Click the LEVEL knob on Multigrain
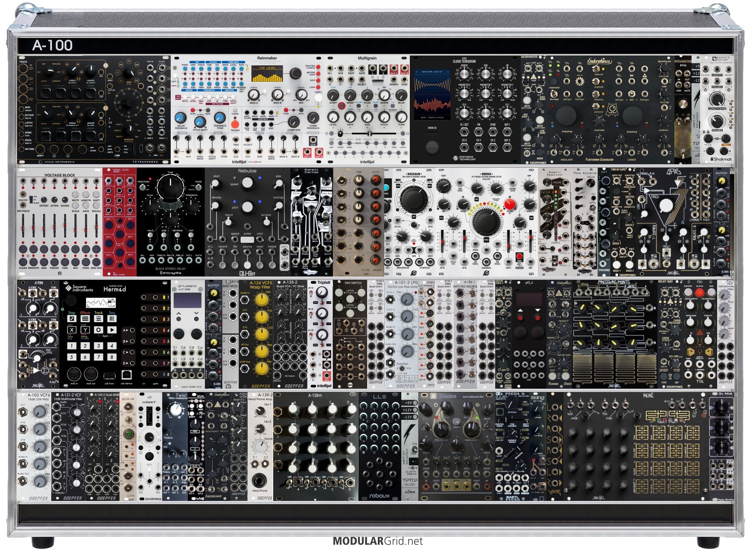 tap(333, 116)
